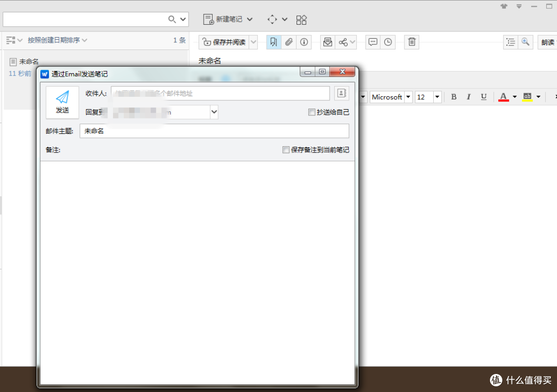This screenshot has width=557, height=392.
Task: Click the 朗读 read aloud button
Action: click(x=547, y=42)
